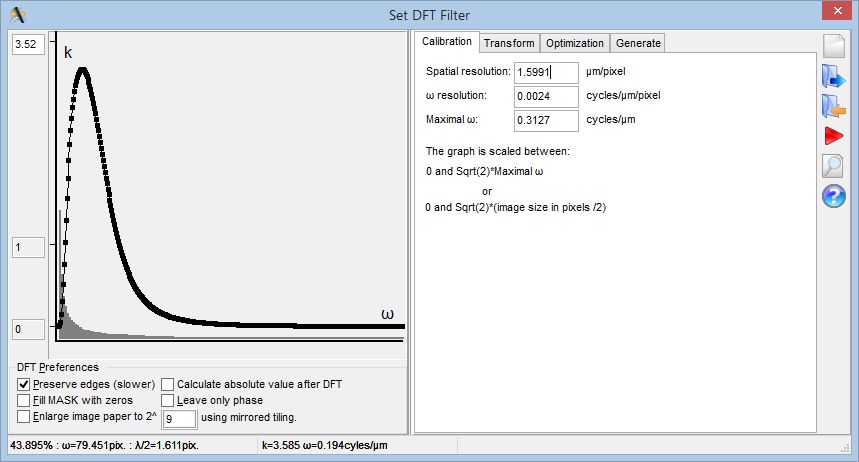Check the Leave only phase option
The width and height of the screenshot is (859, 462).
(x=168, y=401)
